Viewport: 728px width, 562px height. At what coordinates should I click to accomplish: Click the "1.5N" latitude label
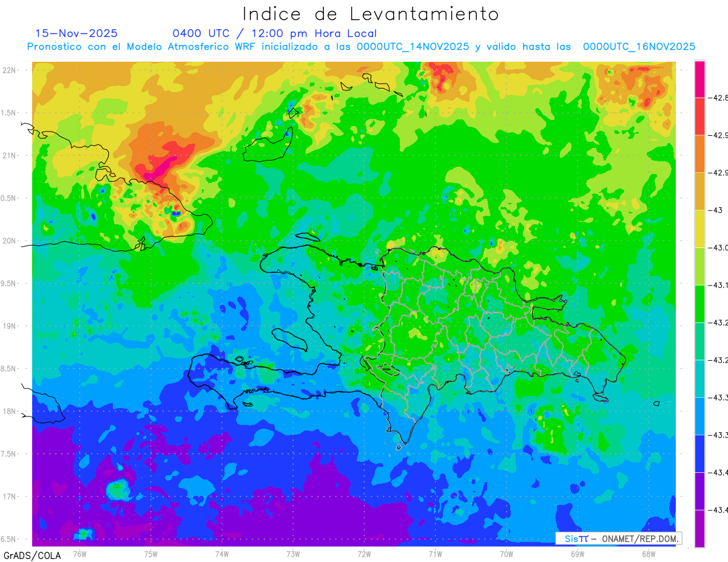(x=8, y=113)
